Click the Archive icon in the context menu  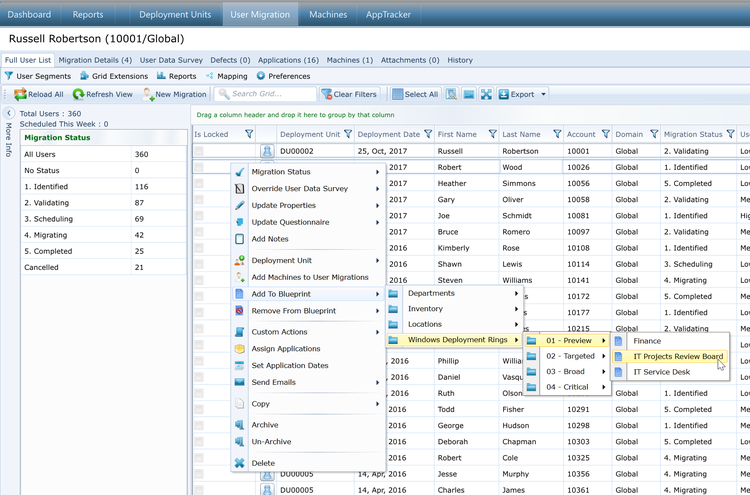[240, 425]
